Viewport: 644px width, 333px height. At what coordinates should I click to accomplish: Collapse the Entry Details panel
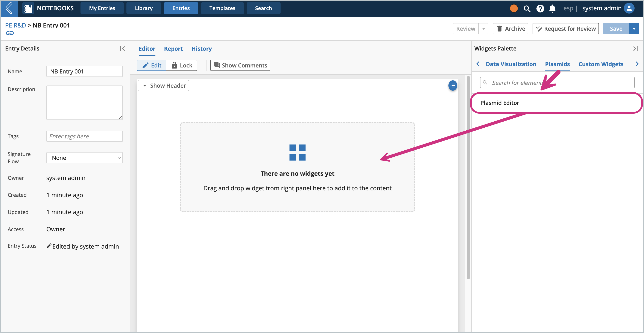tap(122, 49)
